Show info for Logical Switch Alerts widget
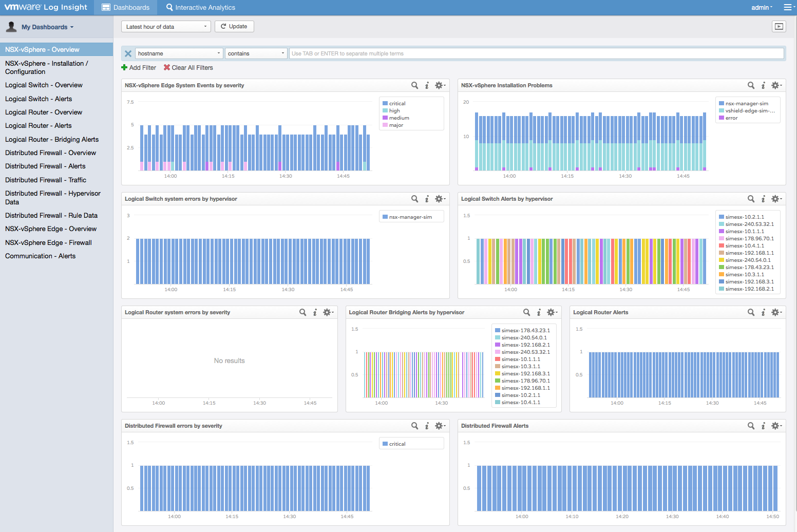The image size is (797, 532). tap(763, 199)
